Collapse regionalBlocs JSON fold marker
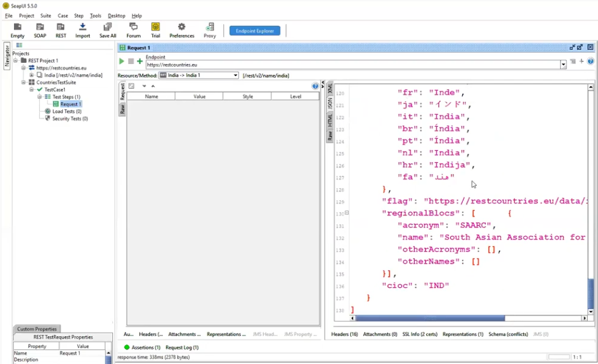Screen dimensions: 598x364 pyautogui.click(x=347, y=213)
